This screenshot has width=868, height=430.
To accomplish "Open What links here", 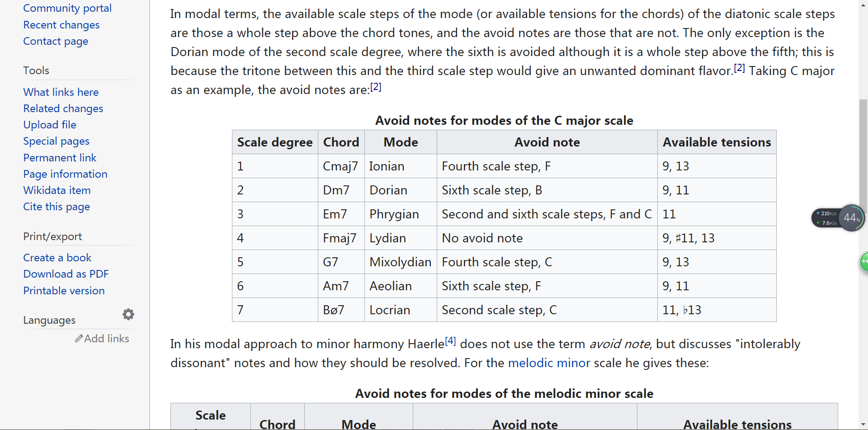I will pyautogui.click(x=61, y=92).
